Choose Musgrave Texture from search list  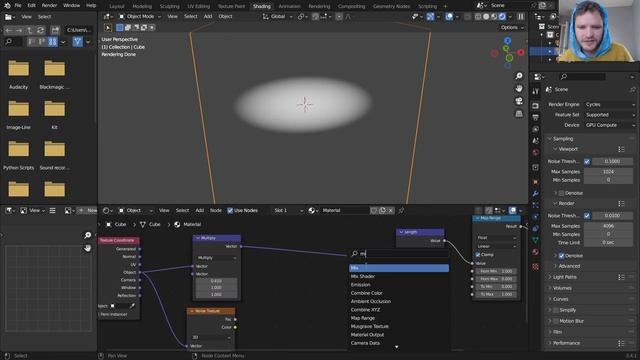click(x=399, y=327)
